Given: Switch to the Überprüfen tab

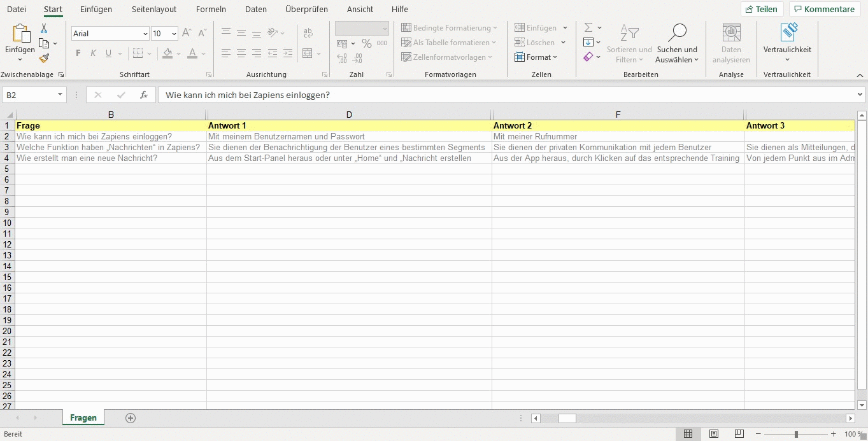Looking at the screenshot, I should coord(306,10).
